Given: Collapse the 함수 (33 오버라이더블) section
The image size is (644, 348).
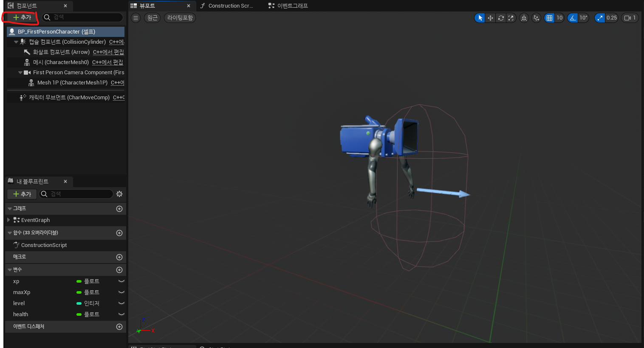Looking at the screenshot, I should click(x=10, y=233).
